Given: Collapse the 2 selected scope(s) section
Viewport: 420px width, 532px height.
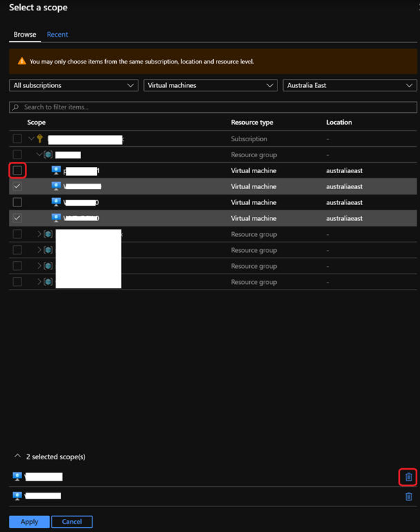Looking at the screenshot, I should point(17,456).
